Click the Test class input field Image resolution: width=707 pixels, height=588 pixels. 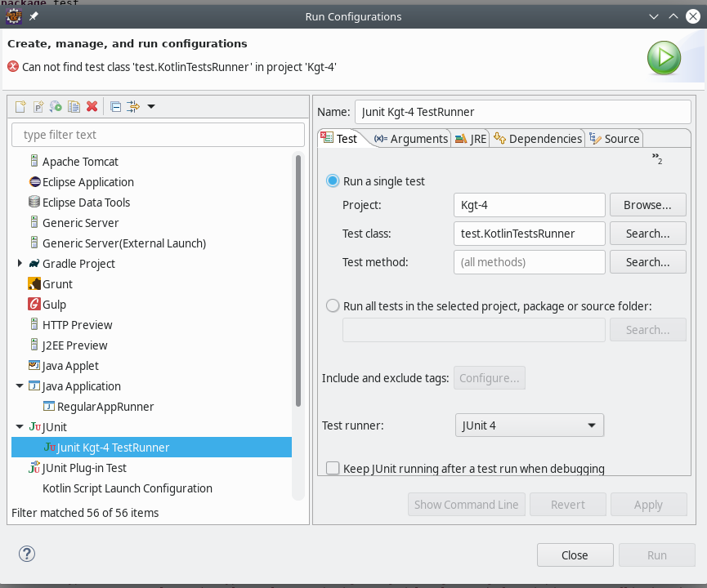coord(530,234)
